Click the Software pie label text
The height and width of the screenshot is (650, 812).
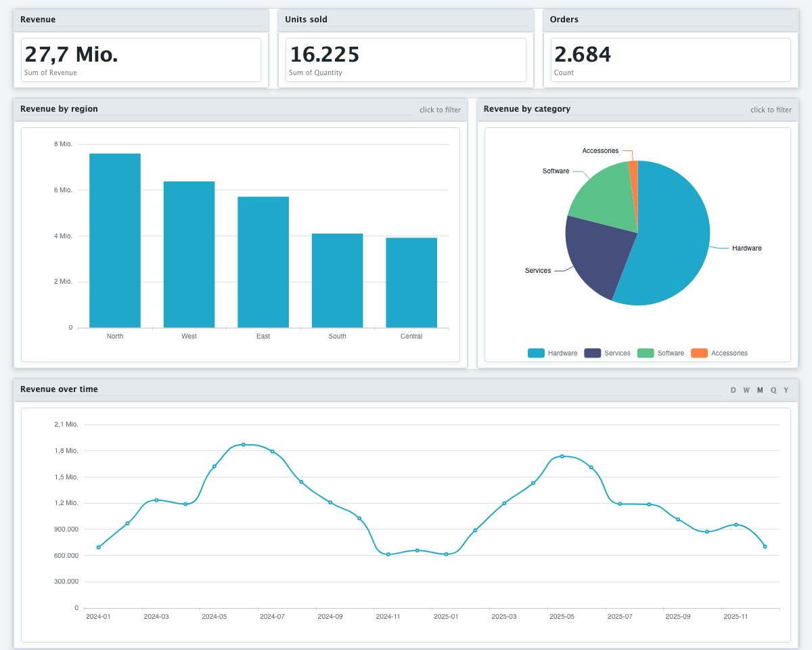(556, 171)
